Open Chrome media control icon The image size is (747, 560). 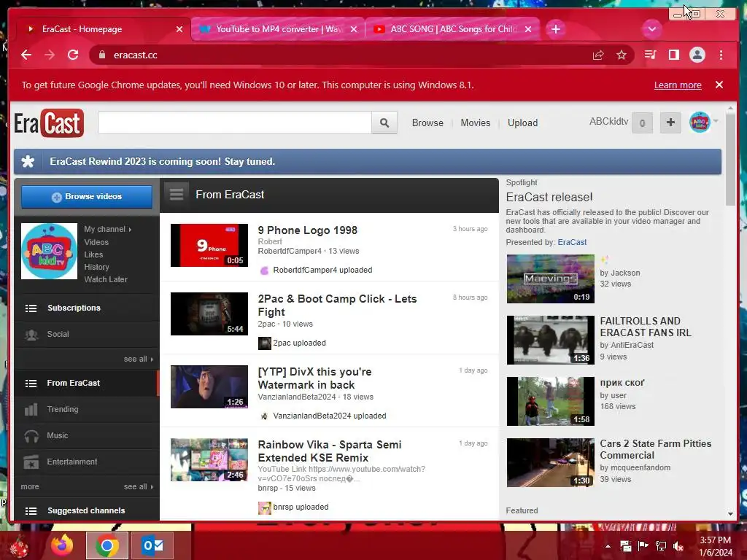(x=650, y=55)
